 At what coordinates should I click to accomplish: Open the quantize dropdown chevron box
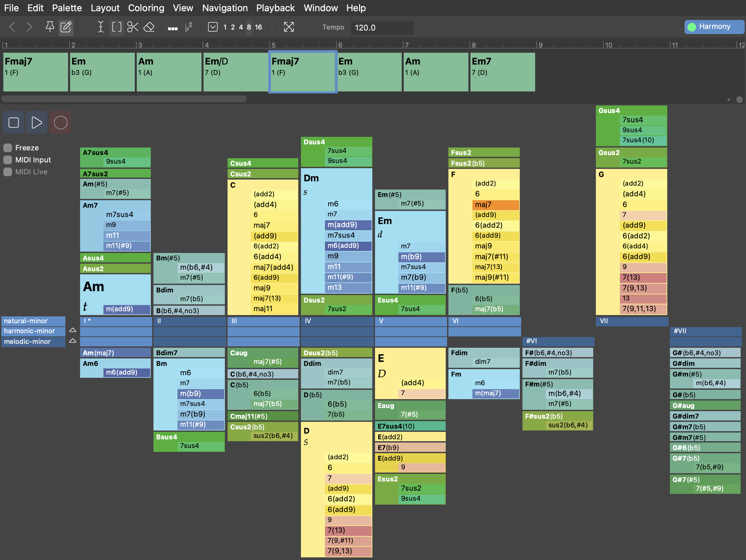[213, 27]
